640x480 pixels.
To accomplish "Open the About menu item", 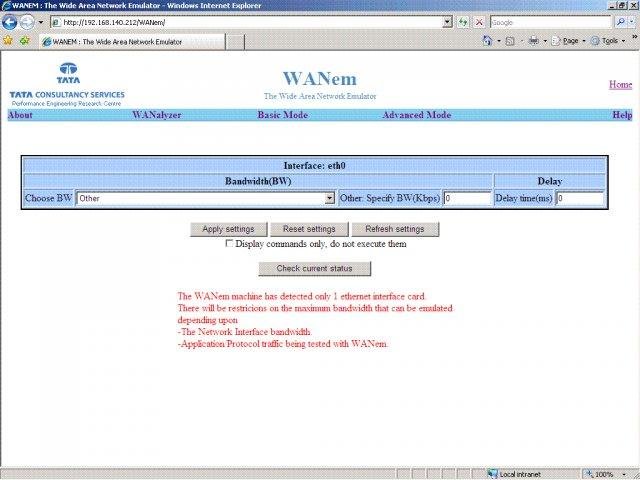I will [20, 115].
